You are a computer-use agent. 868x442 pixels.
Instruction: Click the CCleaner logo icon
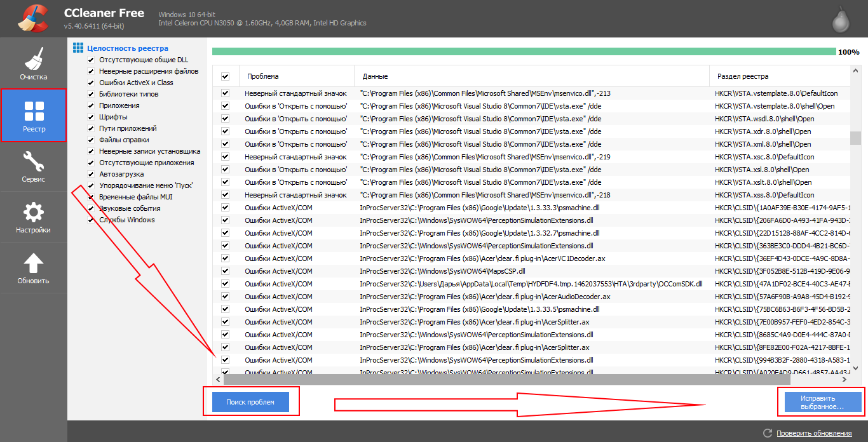click(32, 18)
